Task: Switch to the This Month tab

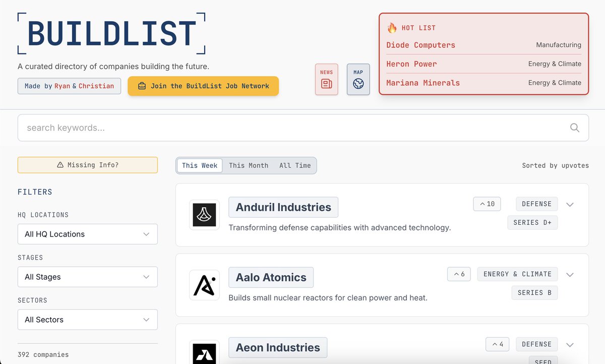Action: coord(249,165)
